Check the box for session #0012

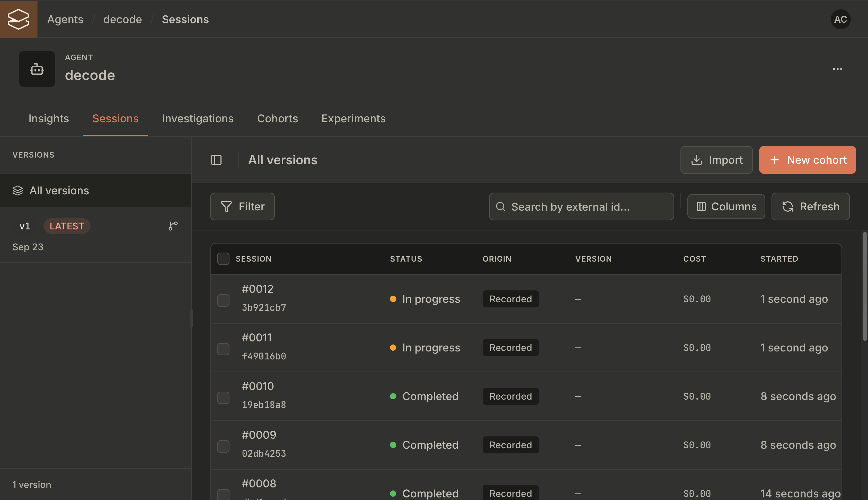click(x=223, y=300)
